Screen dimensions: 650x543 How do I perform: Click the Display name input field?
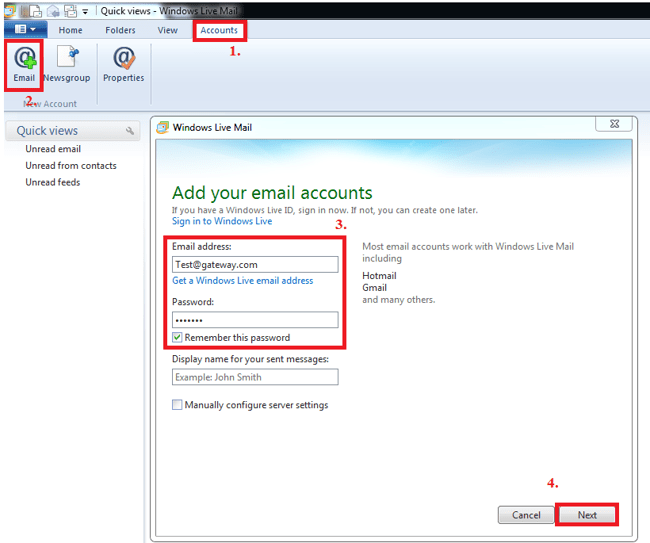coord(255,377)
